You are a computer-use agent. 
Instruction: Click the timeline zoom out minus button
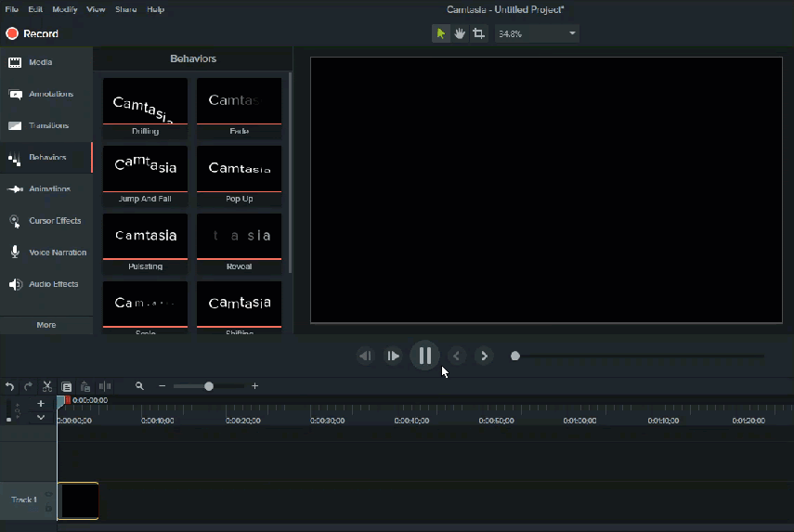(x=162, y=386)
